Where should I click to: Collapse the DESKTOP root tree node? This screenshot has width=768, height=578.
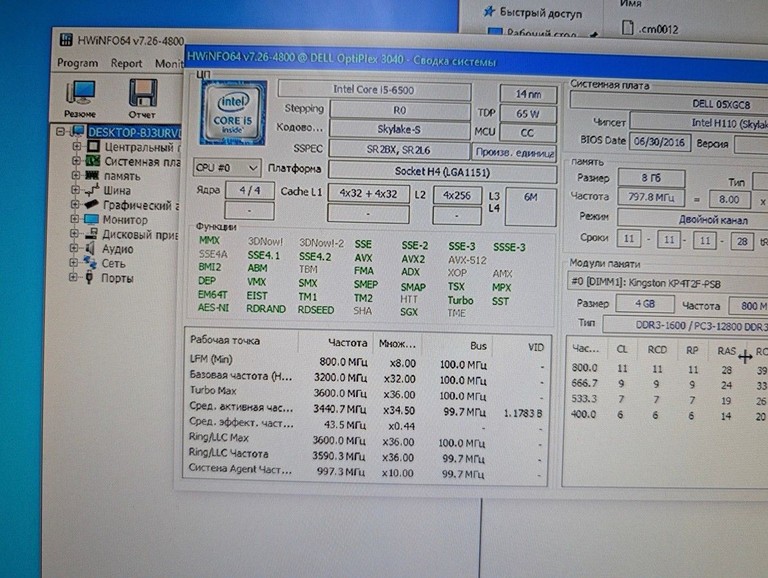coord(60,132)
